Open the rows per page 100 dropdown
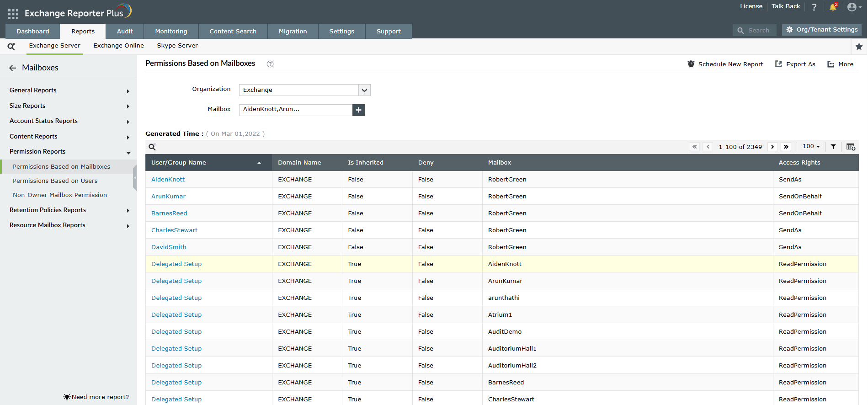 811,147
